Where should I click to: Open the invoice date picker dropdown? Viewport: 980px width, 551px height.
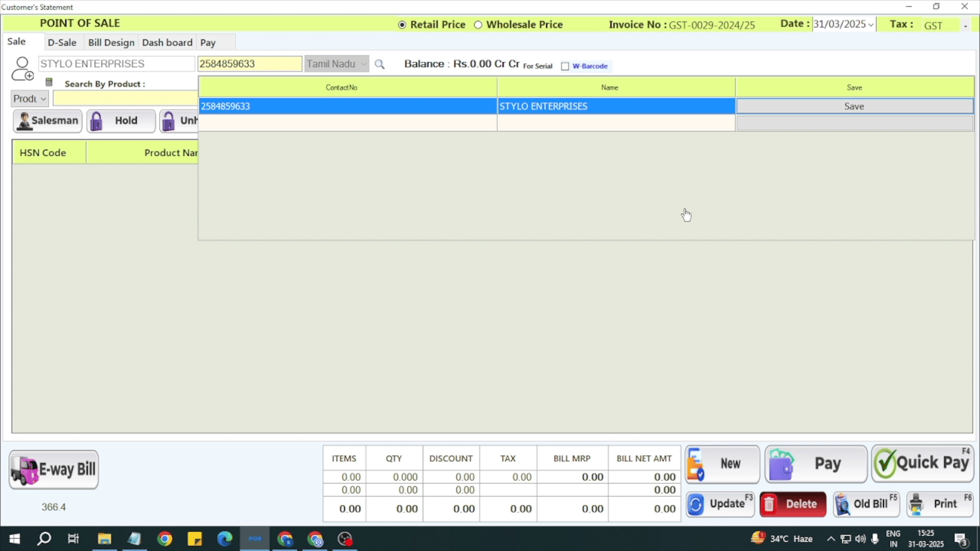point(870,25)
